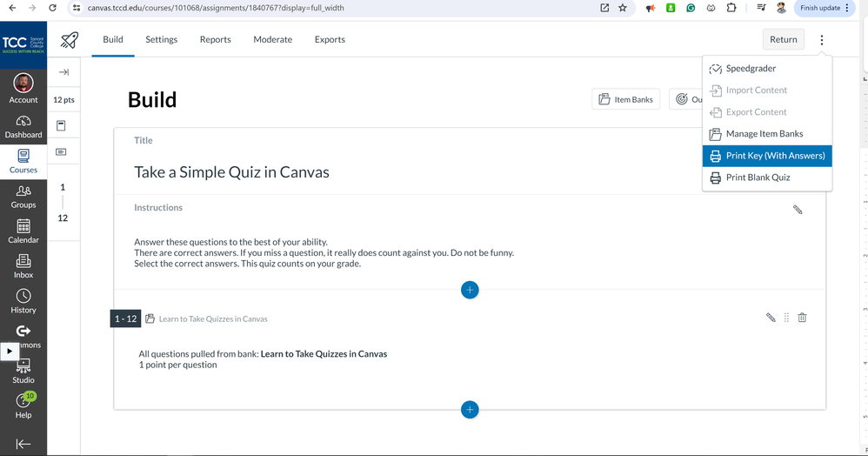This screenshot has height=456, width=868.
Task: Add content with plus button at bottom
Action: [470, 410]
